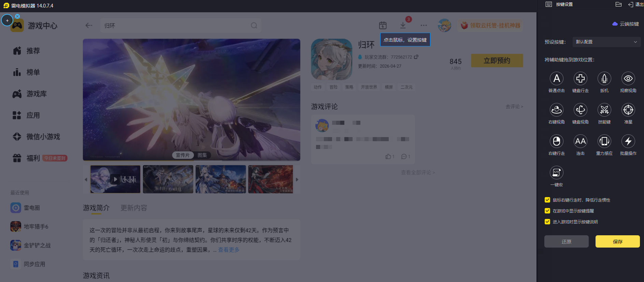Click the 二次元 game tag
This screenshot has height=282, width=644.
coord(406,87)
